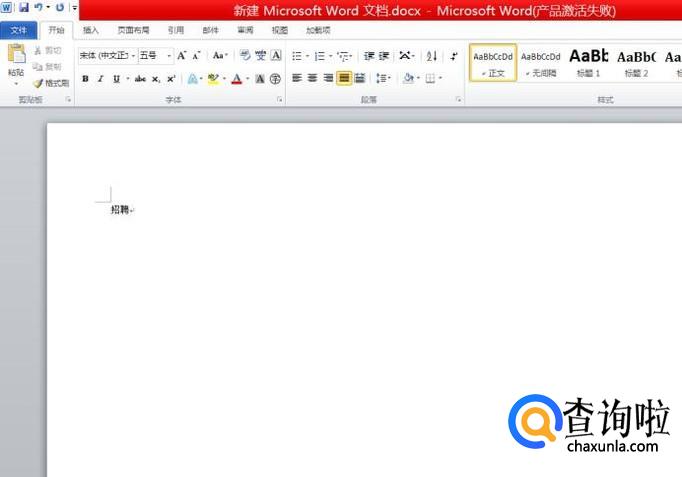Increase paragraph indent
Image resolution: width=682 pixels, height=477 pixels.
[384, 56]
